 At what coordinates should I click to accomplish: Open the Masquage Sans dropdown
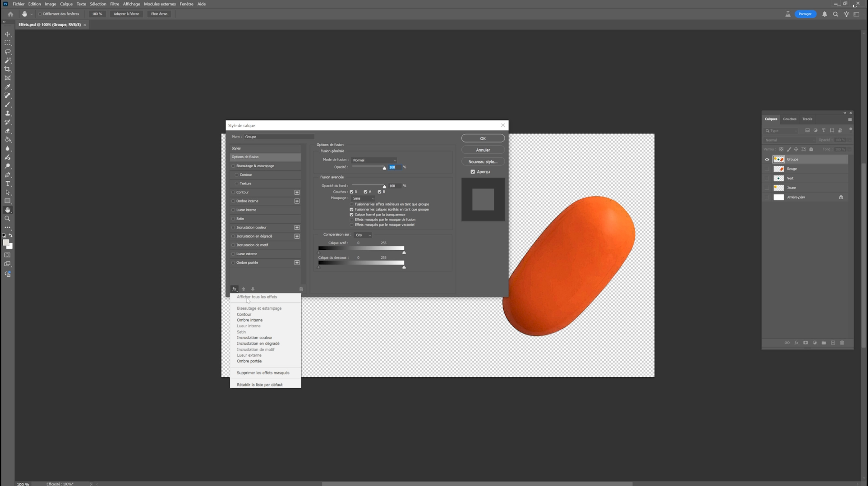(363, 198)
